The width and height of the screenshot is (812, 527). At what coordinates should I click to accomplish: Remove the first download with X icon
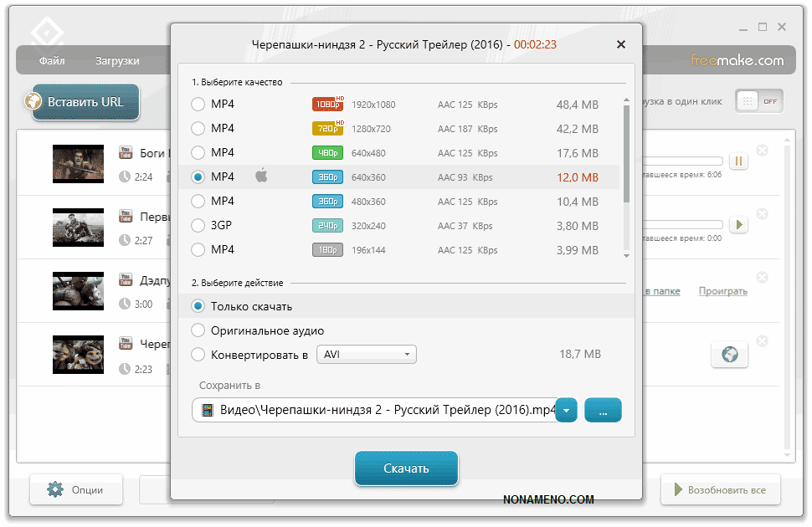[762, 151]
